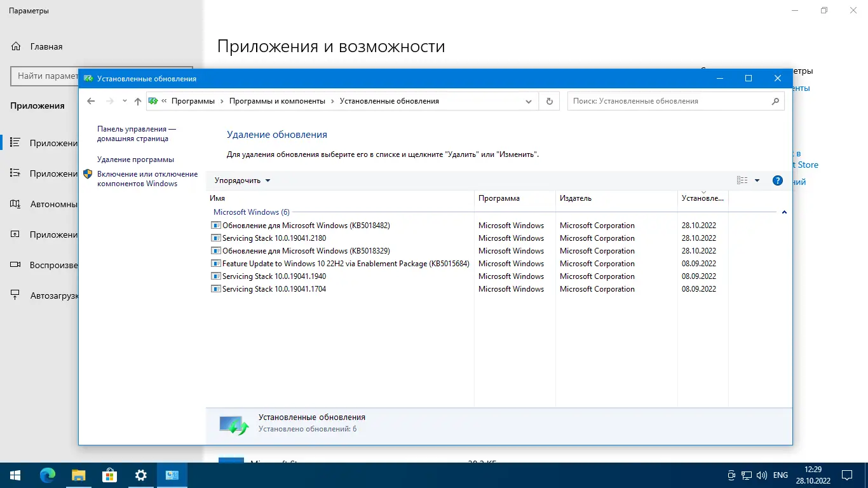Click the Control Panel taskbar button
The height and width of the screenshot is (488, 868).
coord(172,475)
